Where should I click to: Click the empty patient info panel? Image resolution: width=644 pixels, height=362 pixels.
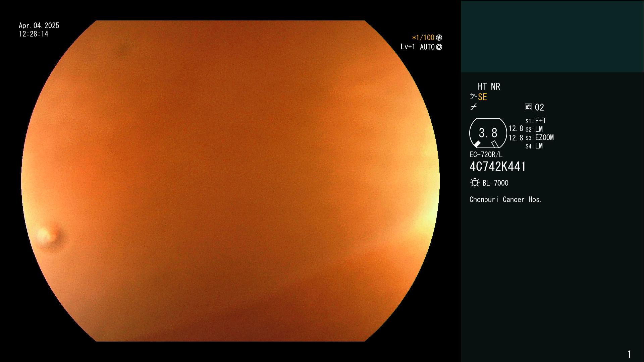pos(552,36)
